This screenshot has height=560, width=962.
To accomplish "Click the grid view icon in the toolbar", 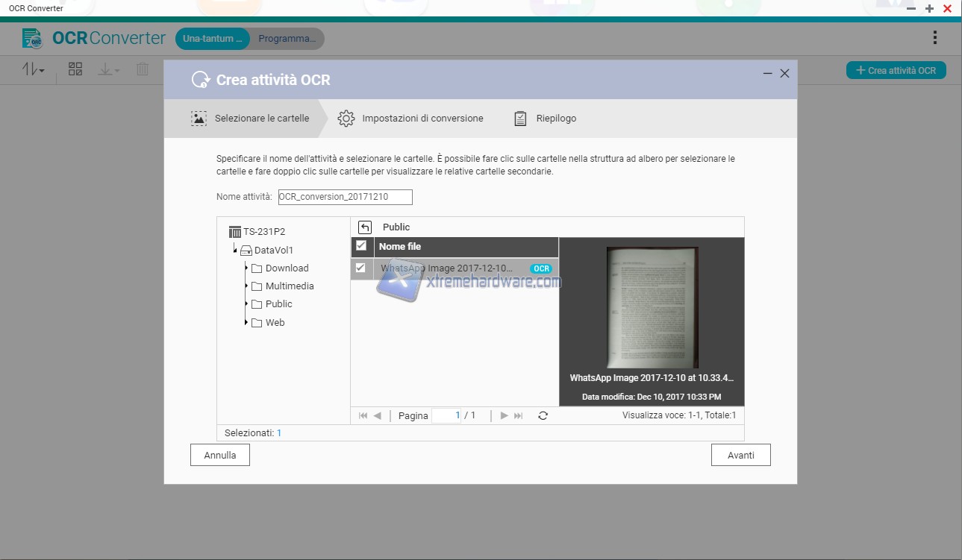I will tap(75, 69).
